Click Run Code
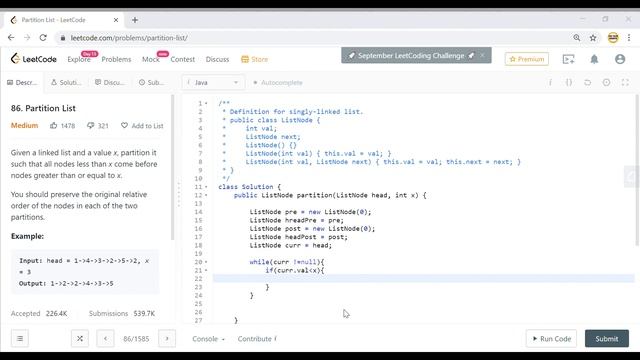The height and width of the screenshot is (360, 640). tap(551, 338)
